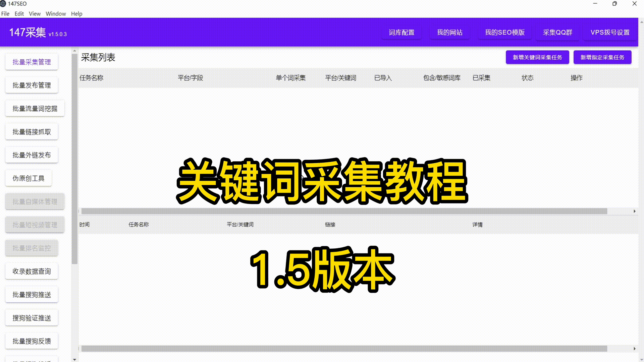Screen dimensions: 644x362
Task: Open 收录数据查询
Action: (x=32, y=271)
